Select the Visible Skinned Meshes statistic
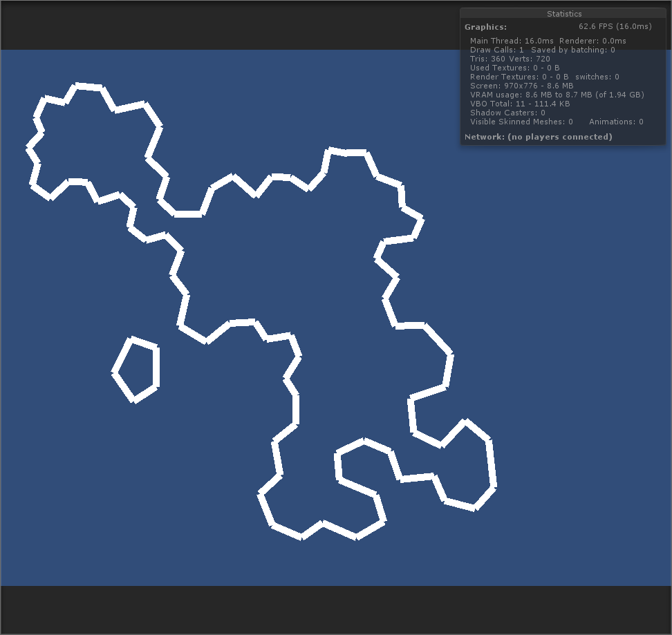The image size is (672, 635). (x=521, y=122)
